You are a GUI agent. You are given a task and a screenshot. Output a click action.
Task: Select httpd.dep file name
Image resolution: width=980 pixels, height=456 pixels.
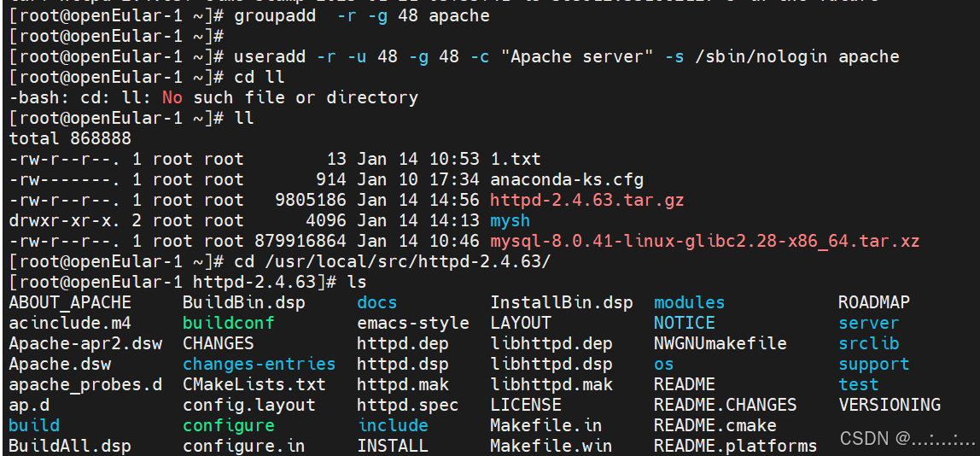pyautogui.click(x=403, y=343)
